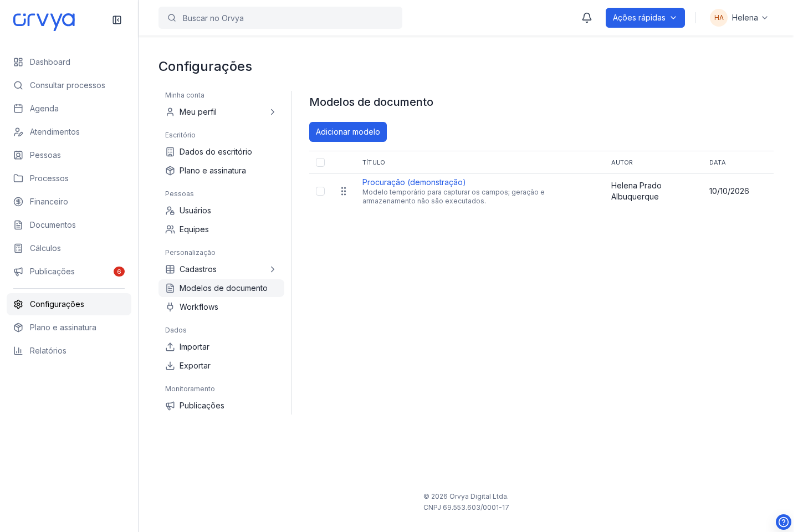Open Pessoas in the sidebar
Screen dimensions: 798x532
(x=69, y=155)
